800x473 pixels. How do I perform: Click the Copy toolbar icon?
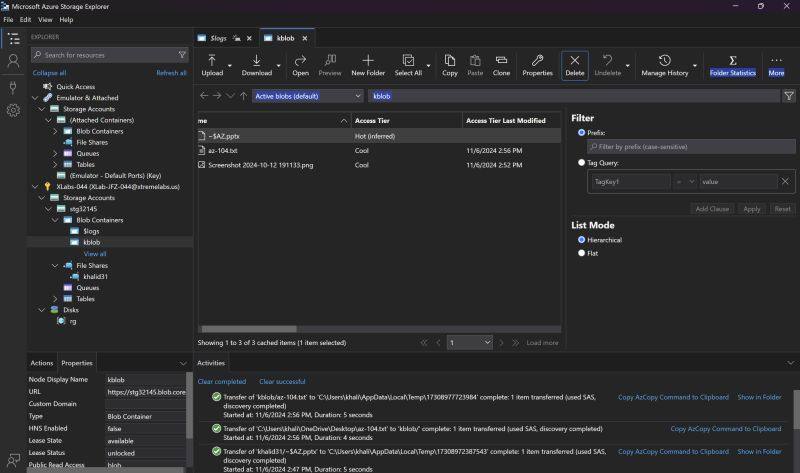pyautogui.click(x=449, y=65)
